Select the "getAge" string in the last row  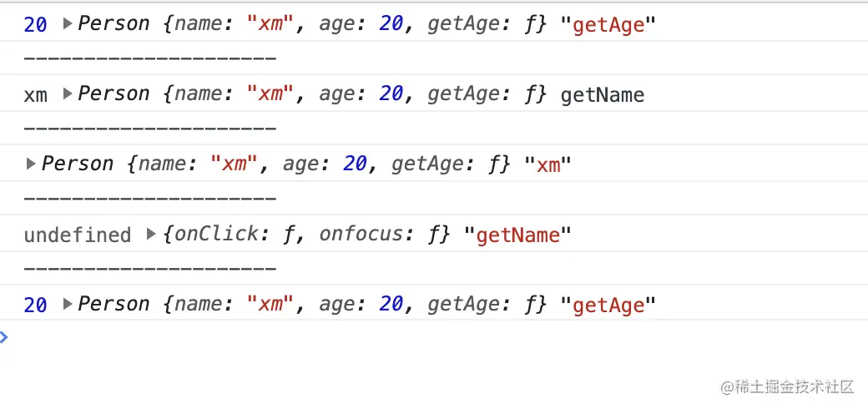click(608, 305)
